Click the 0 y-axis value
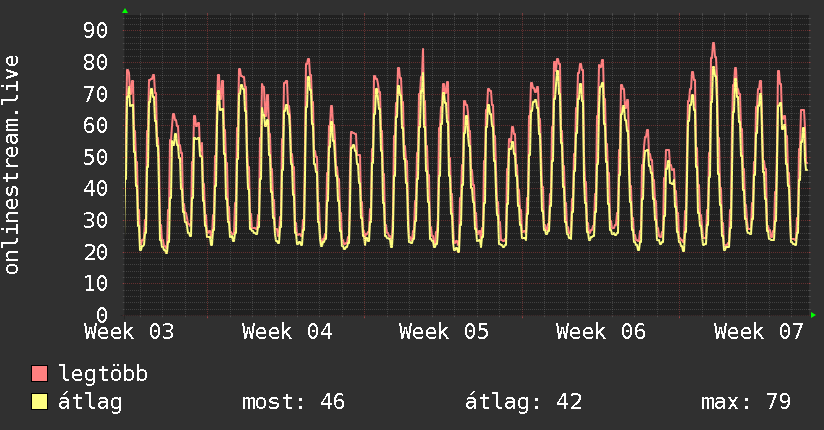The height and width of the screenshot is (430, 824). (x=102, y=315)
